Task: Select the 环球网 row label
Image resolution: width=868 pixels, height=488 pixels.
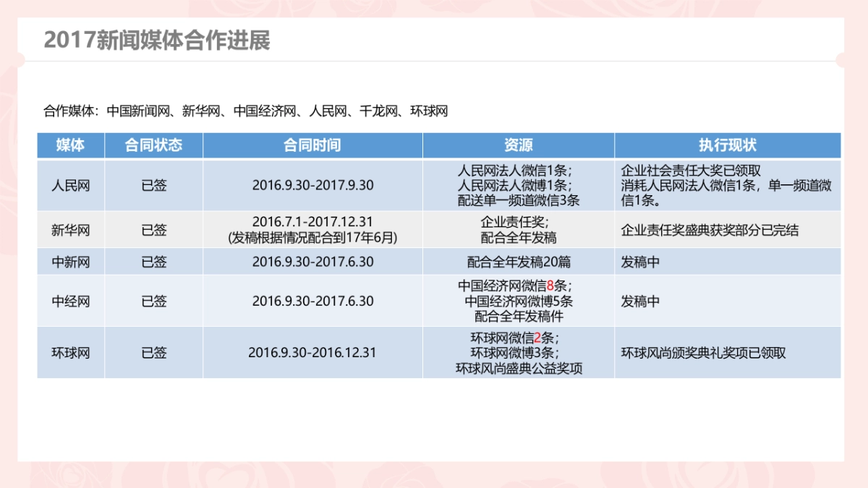Action: pyautogui.click(x=71, y=353)
